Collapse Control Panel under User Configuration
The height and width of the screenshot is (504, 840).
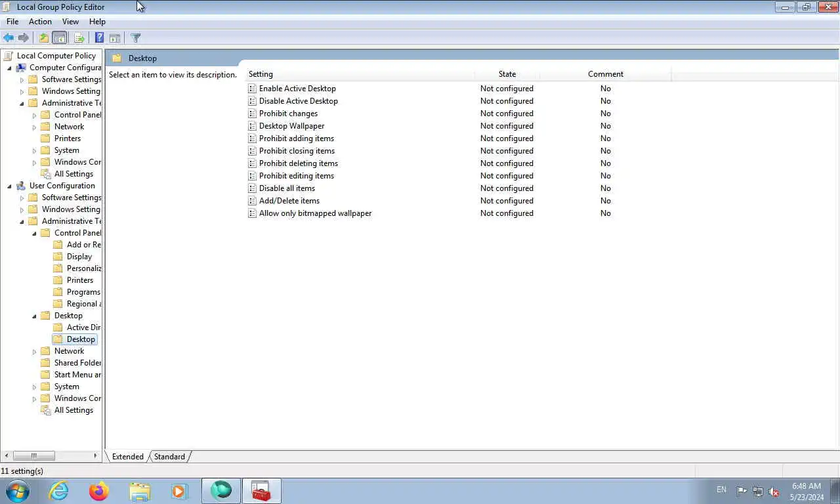pos(34,233)
